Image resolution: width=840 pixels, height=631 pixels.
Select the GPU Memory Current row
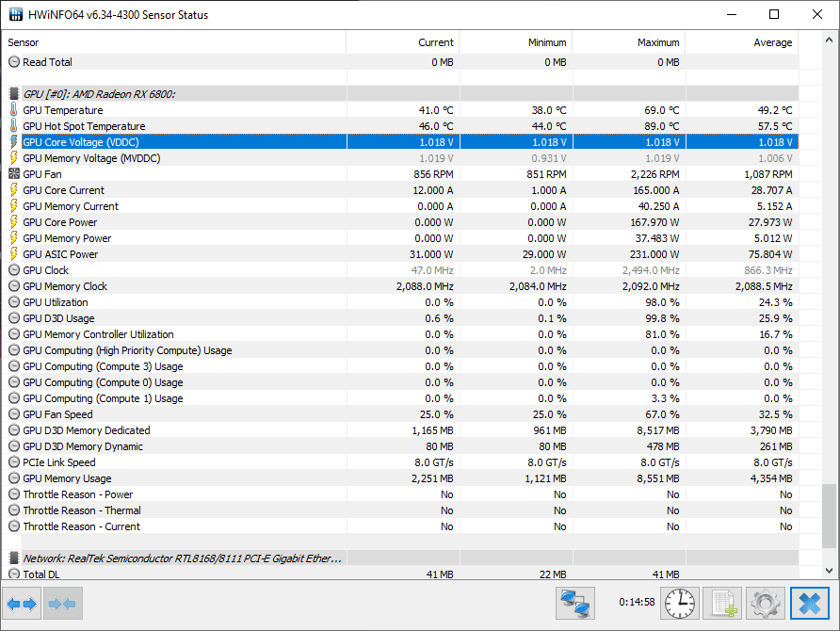(x=400, y=206)
